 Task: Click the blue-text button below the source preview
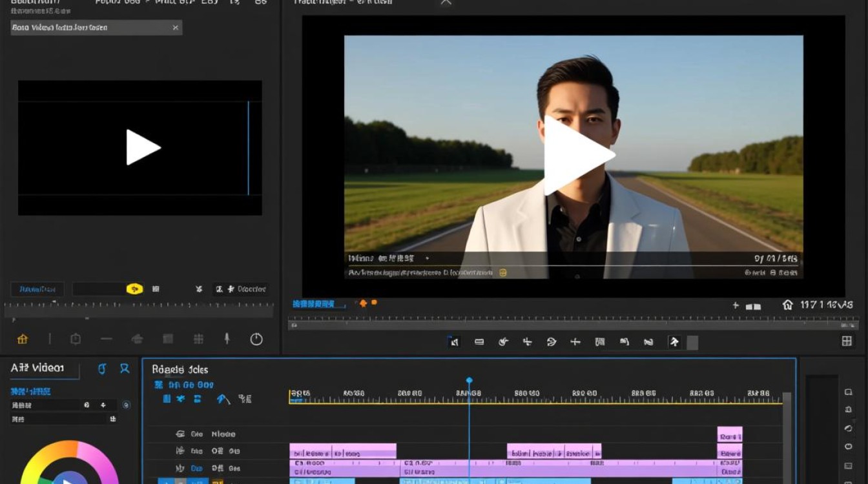[37, 289]
